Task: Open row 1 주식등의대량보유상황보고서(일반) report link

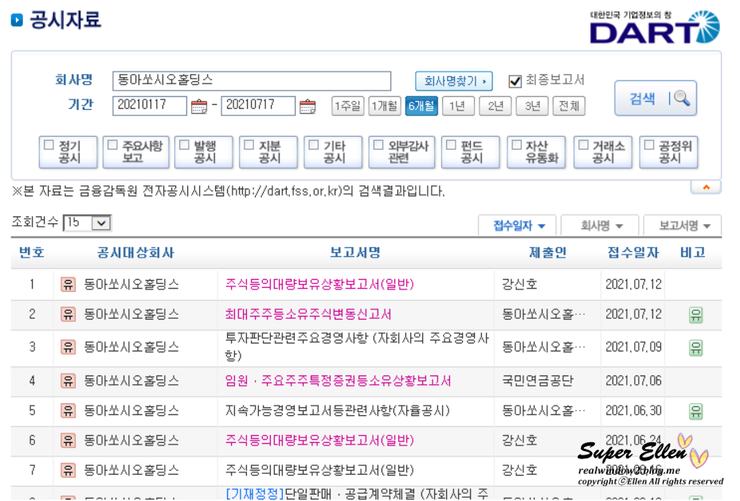Action: tap(320, 284)
